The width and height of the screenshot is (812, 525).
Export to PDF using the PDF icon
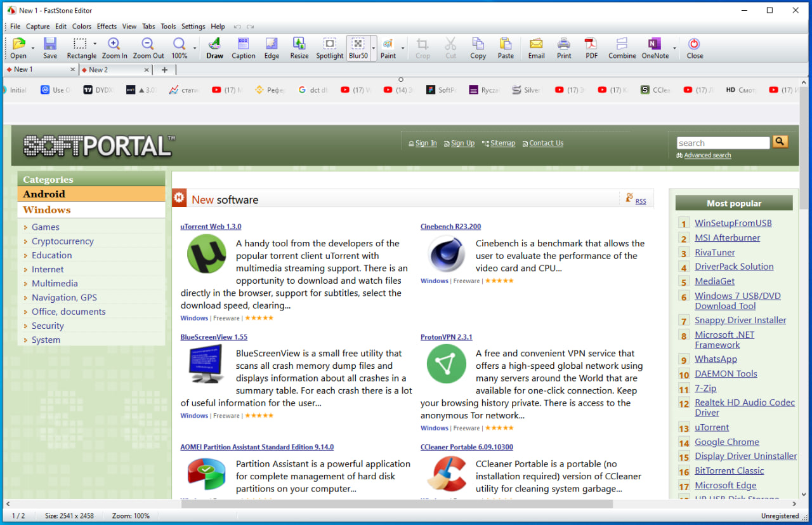coord(591,44)
